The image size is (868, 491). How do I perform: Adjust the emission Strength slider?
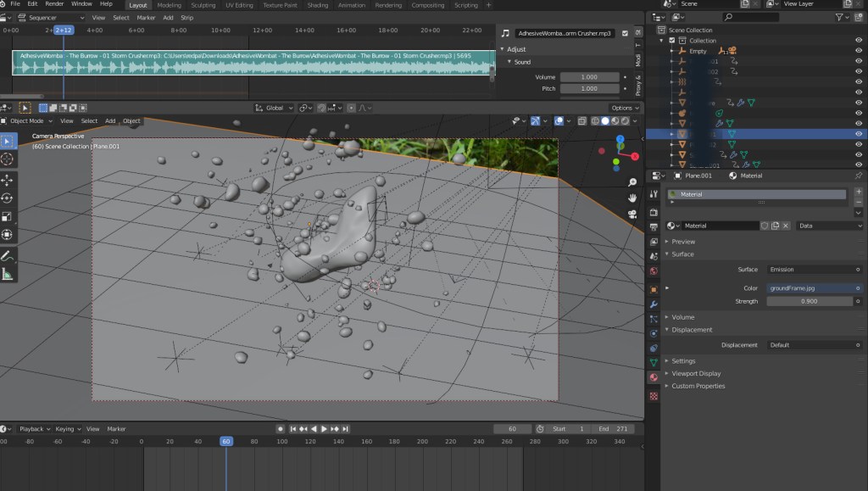(x=810, y=301)
